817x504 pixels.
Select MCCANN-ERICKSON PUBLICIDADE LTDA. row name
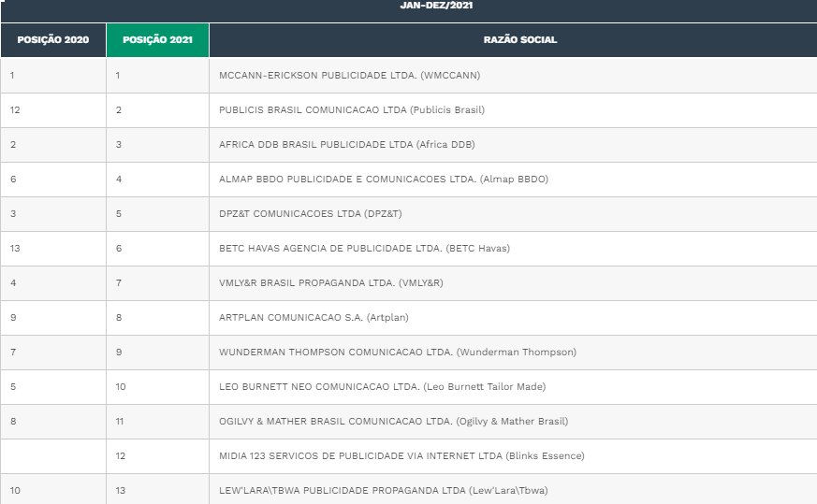pyautogui.click(x=513, y=76)
